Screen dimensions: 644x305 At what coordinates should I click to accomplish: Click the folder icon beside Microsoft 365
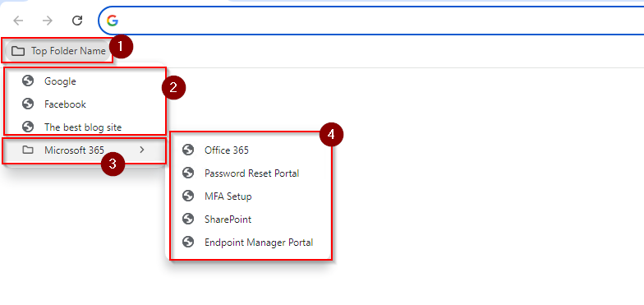(28, 150)
